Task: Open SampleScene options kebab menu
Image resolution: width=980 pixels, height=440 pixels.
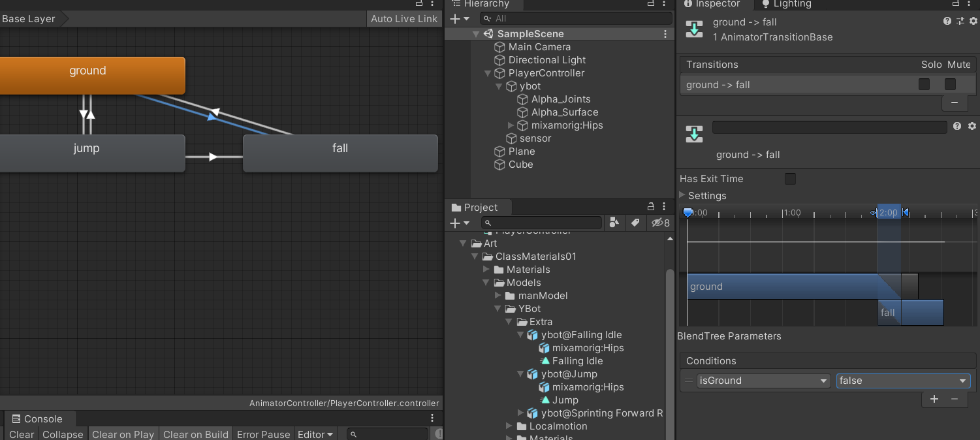Action: (665, 34)
